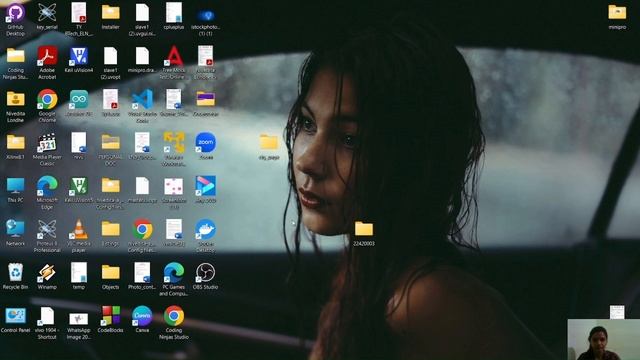This screenshot has width=640, height=360.
Task: Select the 22420003 folder
Action: (364, 229)
